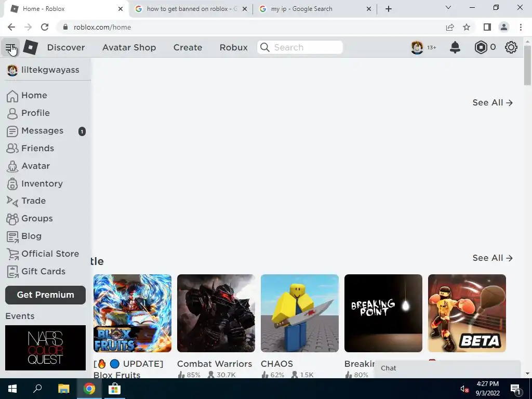
Task: Click the Avatar sidebar icon
Action: (x=12, y=166)
